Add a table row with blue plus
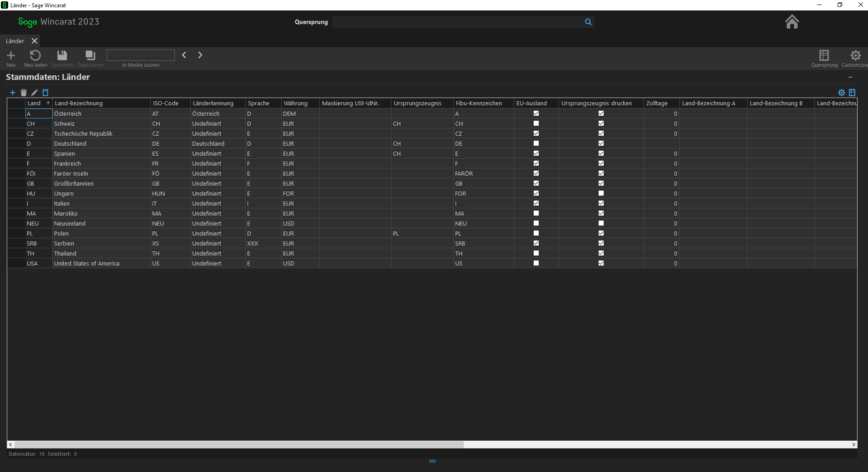This screenshot has width=868, height=472. click(13, 93)
